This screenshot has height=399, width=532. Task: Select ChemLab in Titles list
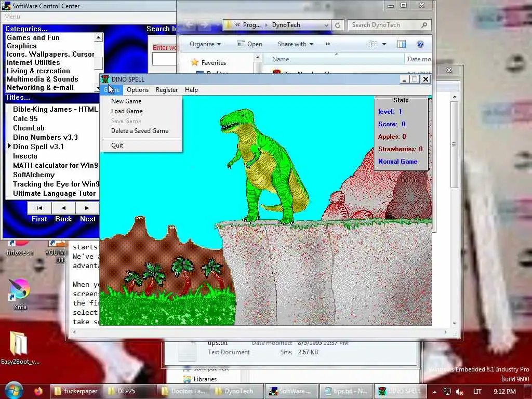click(x=29, y=128)
